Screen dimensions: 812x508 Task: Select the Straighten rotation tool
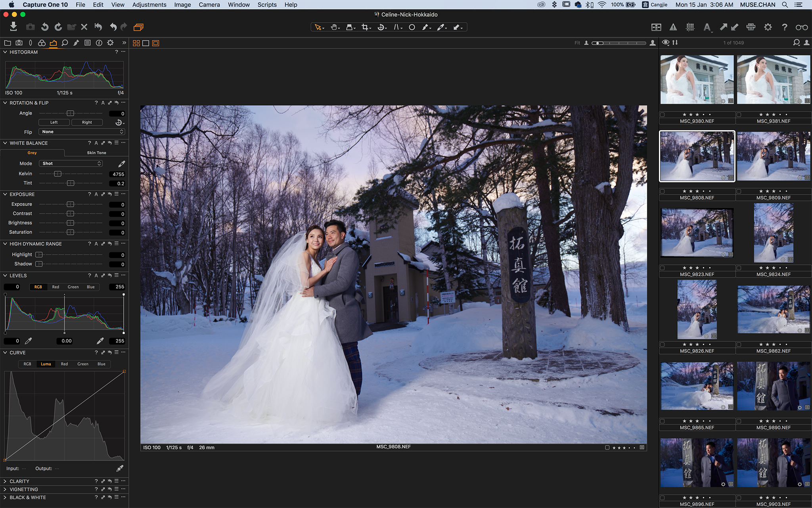381,27
